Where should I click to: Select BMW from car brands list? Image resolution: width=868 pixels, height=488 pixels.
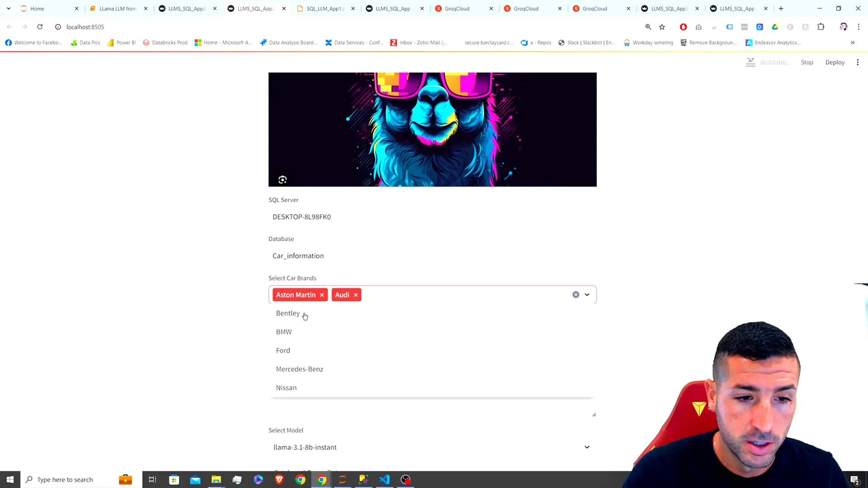(x=284, y=331)
